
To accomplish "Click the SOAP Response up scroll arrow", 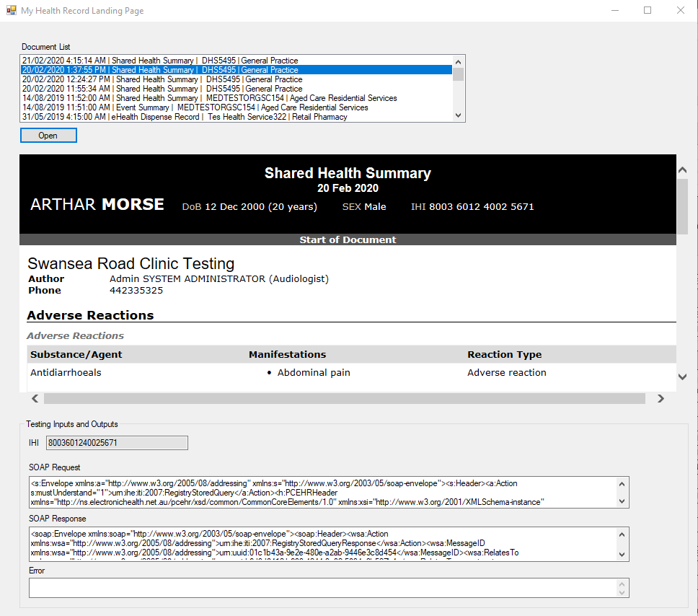I will click(x=622, y=534).
